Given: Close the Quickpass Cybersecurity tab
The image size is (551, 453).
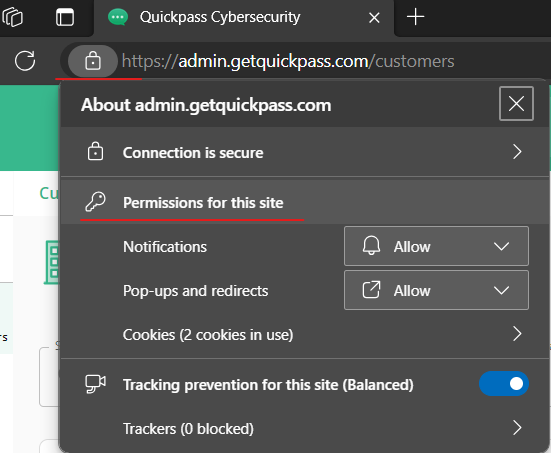Looking at the screenshot, I should click(374, 18).
